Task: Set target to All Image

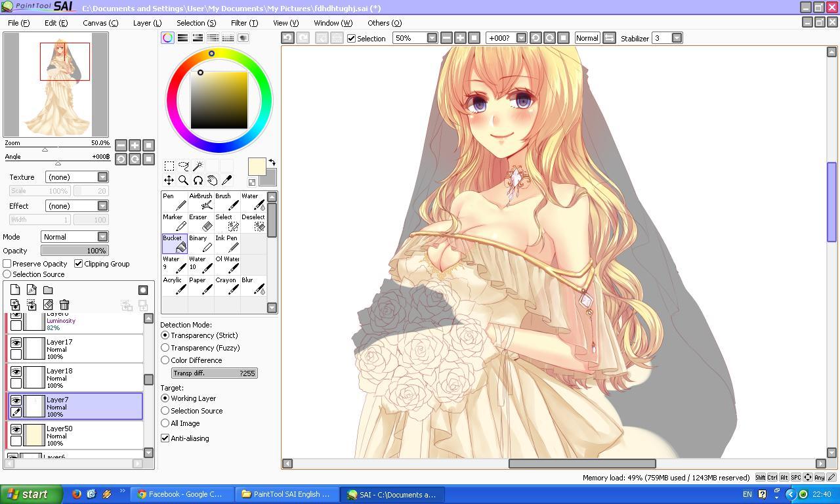Action: click(x=165, y=423)
